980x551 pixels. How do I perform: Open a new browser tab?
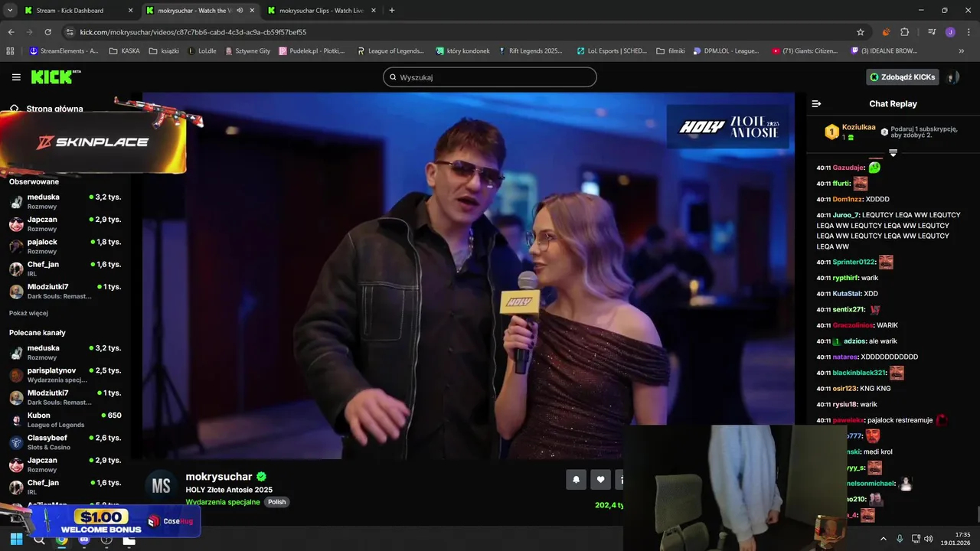pyautogui.click(x=392, y=11)
